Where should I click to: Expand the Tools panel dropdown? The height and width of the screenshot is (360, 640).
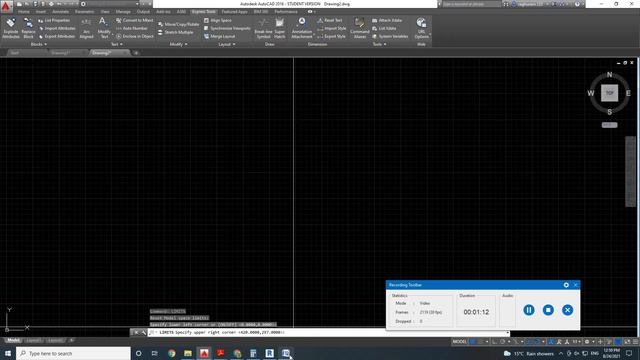point(379,44)
